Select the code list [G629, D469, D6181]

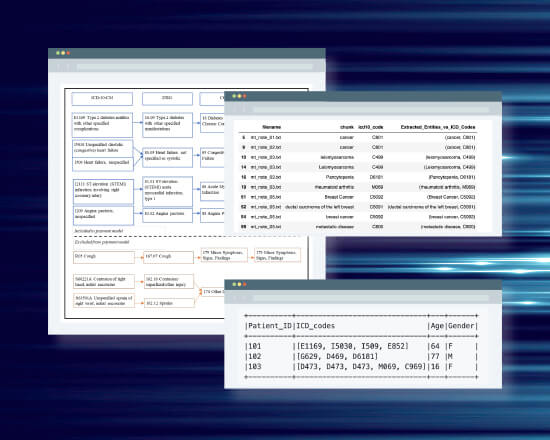337,356
